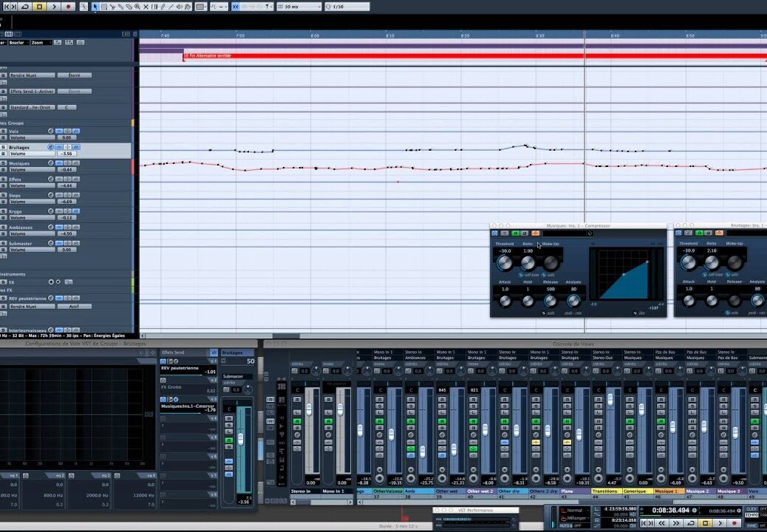Viewport: 767px width, 532px height.
Task: Select the Line tool
Action: coord(171,7)
